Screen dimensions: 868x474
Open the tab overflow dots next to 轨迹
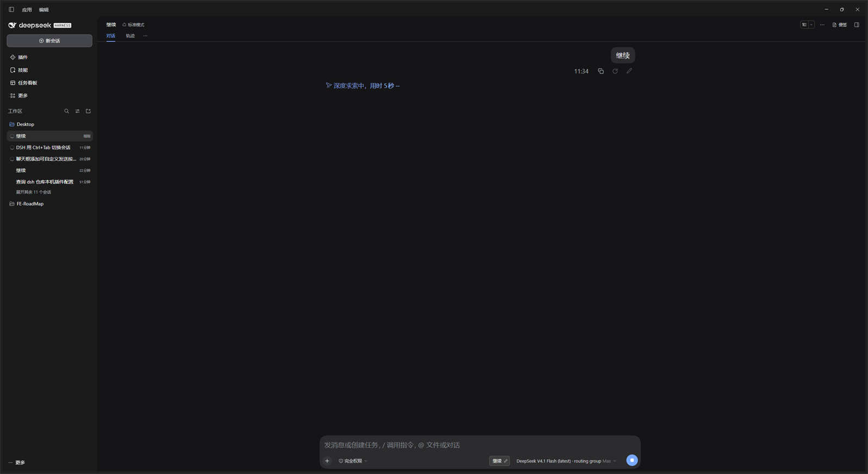tap(145, 36)
